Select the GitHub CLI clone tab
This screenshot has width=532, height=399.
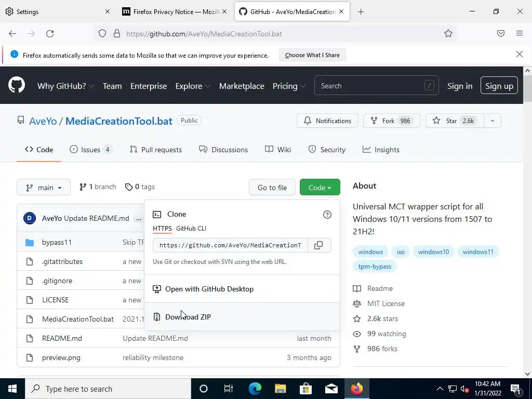191,229
